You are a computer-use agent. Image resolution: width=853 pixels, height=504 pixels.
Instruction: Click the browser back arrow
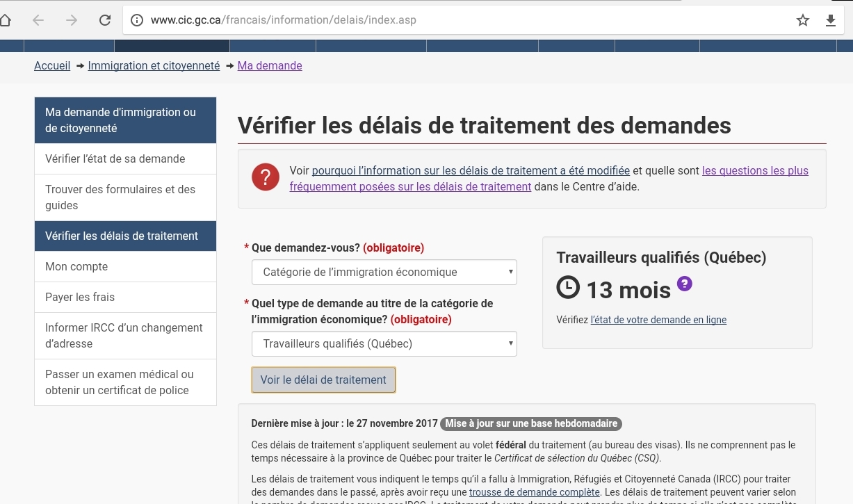coord(38,20)
